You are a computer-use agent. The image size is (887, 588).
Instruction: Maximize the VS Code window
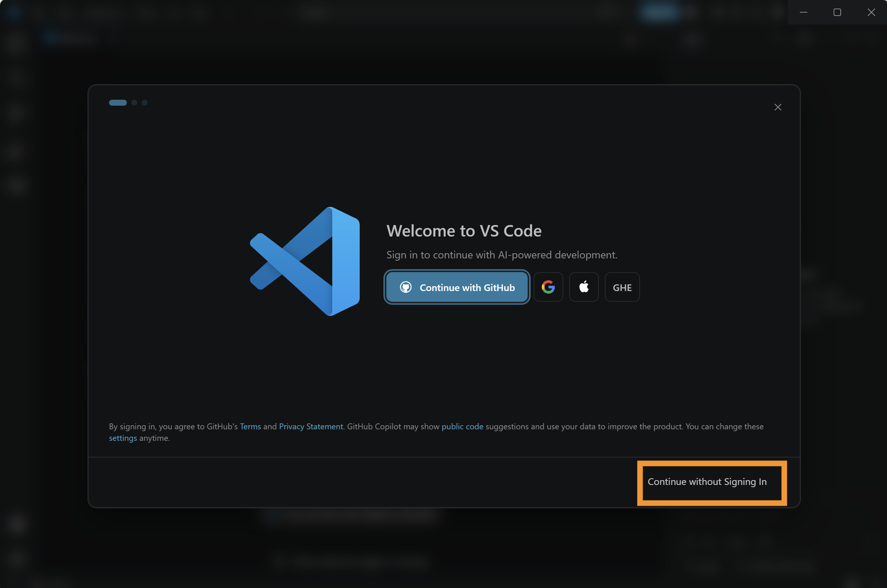pos(837,12)
